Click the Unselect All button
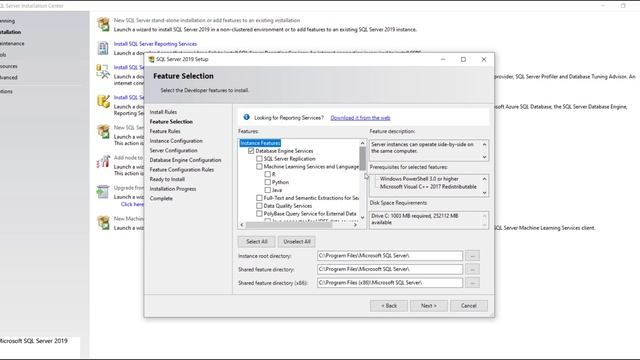The width and height of the screenshot is (640, 360). coord(297,242)
